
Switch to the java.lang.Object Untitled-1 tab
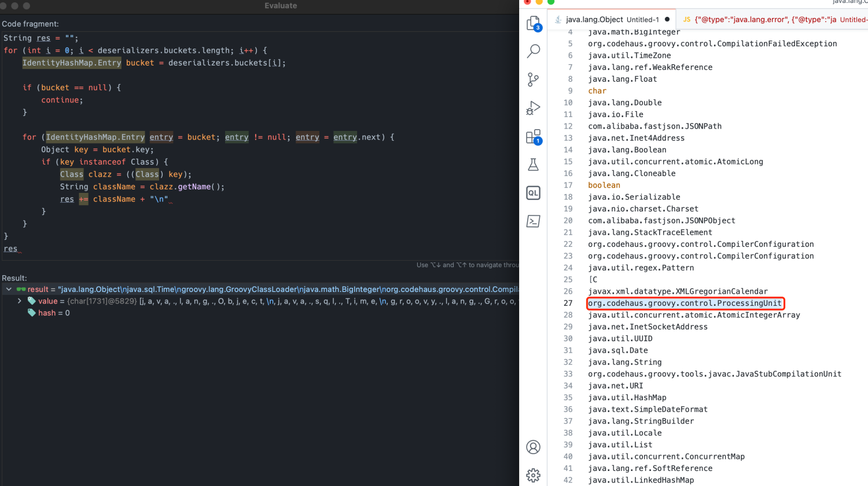(x=612, y=19)
